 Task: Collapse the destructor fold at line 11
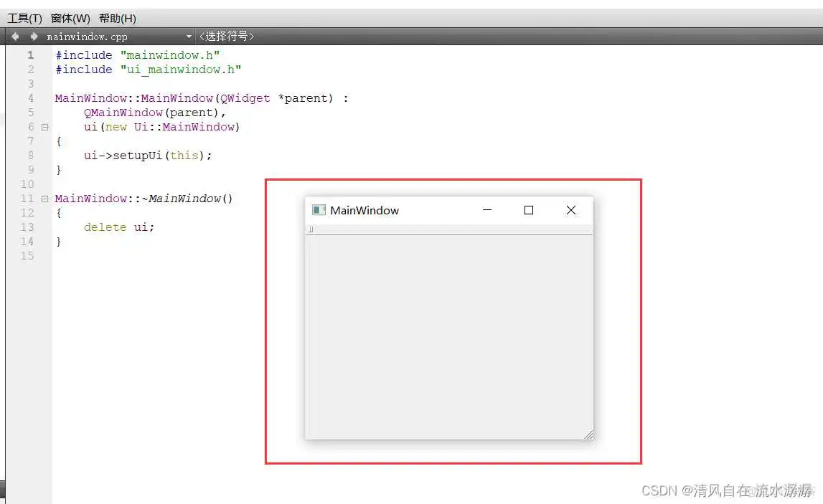click(44, 199)
